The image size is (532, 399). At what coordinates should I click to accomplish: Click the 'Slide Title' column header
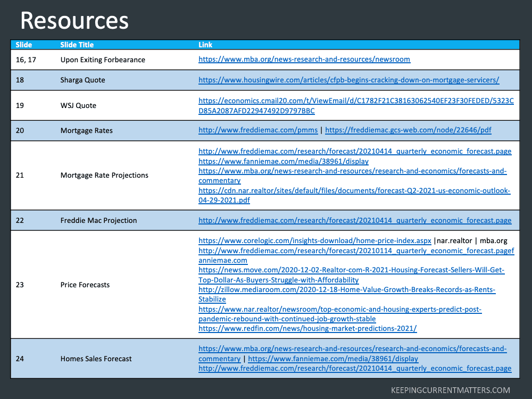77,45
